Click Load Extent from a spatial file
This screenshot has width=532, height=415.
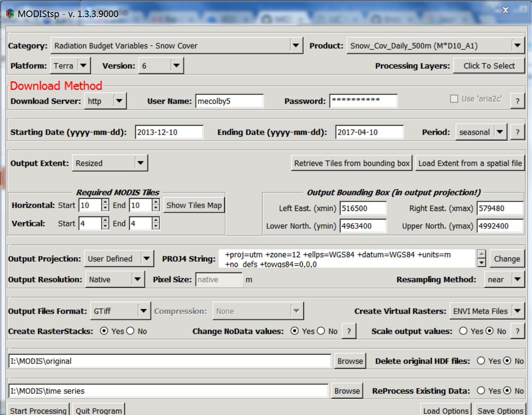pos(470,163)
